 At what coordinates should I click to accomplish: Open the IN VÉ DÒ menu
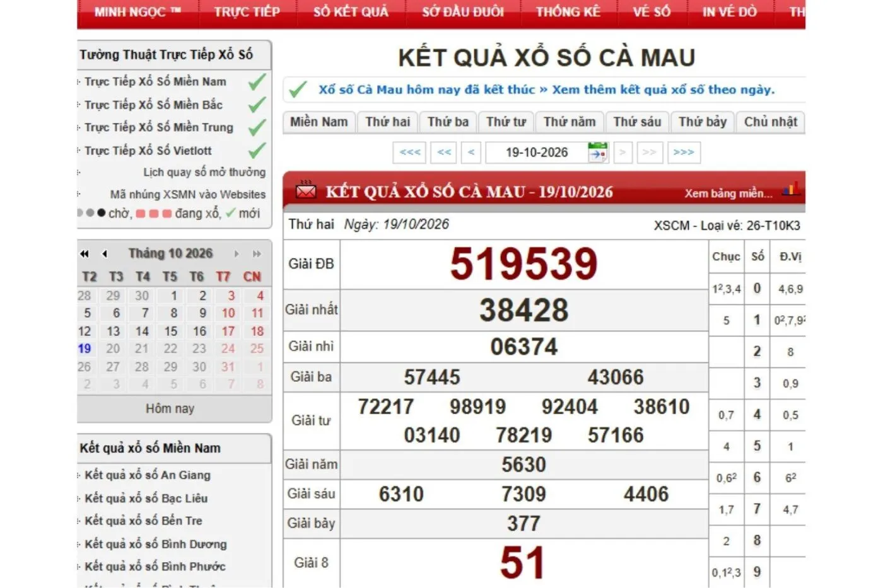coord(730,12)
